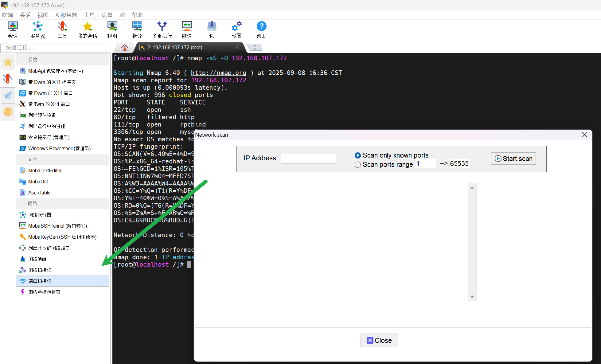Open the 视图 (View) toolbar icon
This screenshot has width=601, height=364.
coord(112,30)
